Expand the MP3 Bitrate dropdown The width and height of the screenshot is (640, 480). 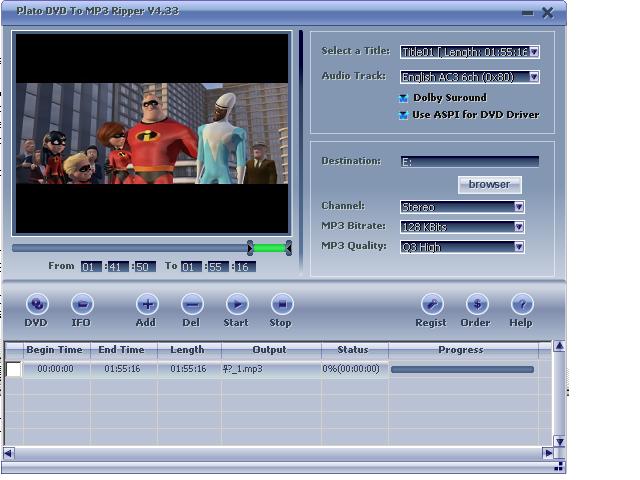click(x=519, y=227)
